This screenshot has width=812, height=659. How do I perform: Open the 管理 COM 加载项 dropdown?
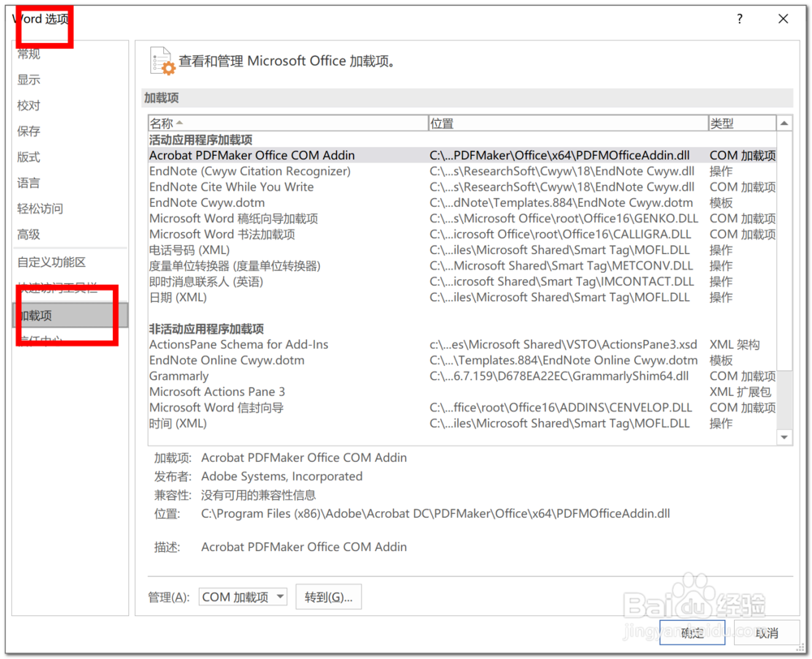click(x=243, y=597)
